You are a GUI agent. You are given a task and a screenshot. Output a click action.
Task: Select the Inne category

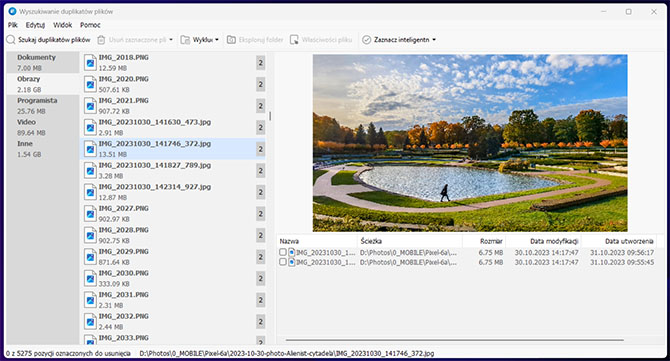coord(43,149)
